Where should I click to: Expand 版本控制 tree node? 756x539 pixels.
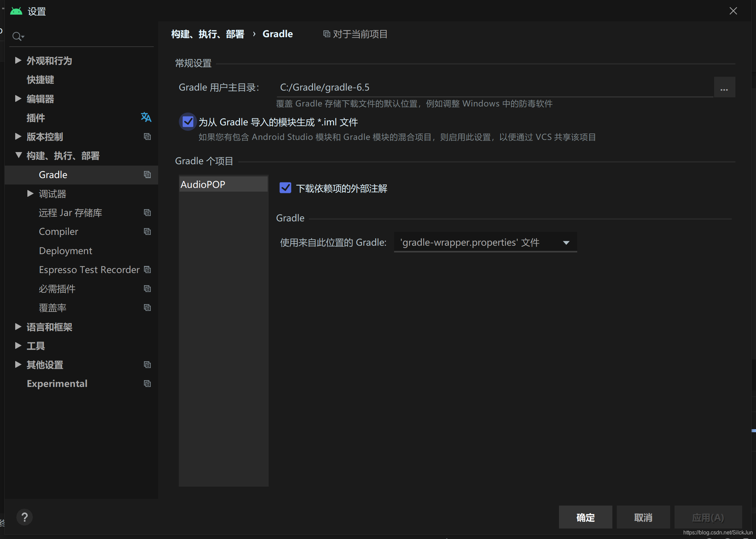(x=18, y=136)
